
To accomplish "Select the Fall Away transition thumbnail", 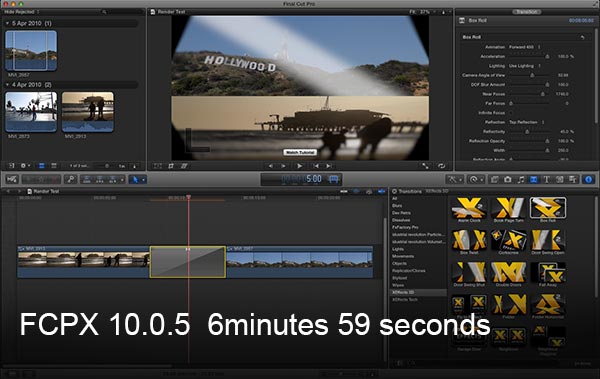I will point(548,272).
